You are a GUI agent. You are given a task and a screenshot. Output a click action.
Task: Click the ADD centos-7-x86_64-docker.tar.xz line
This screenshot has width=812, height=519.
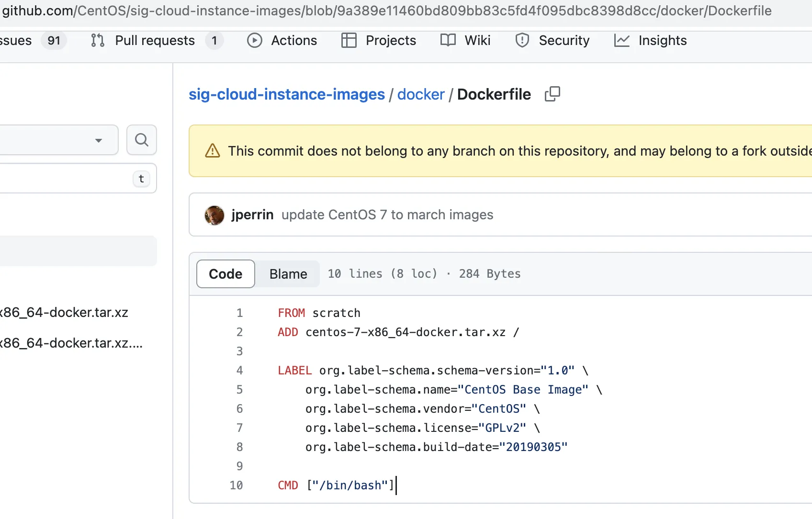point(398,332)
